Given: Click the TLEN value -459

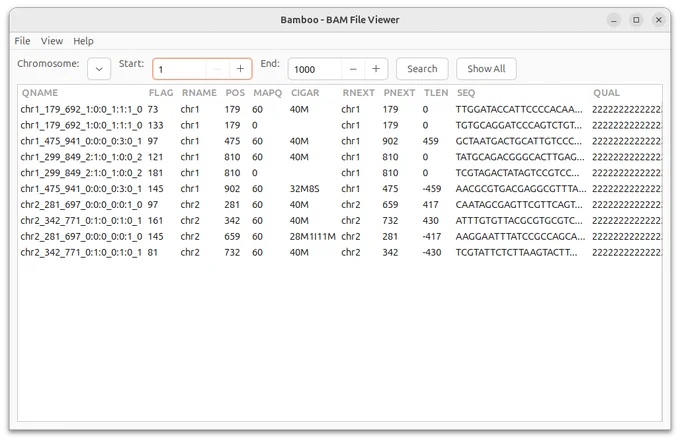Looking at the screenshot, I should (432, 189).
